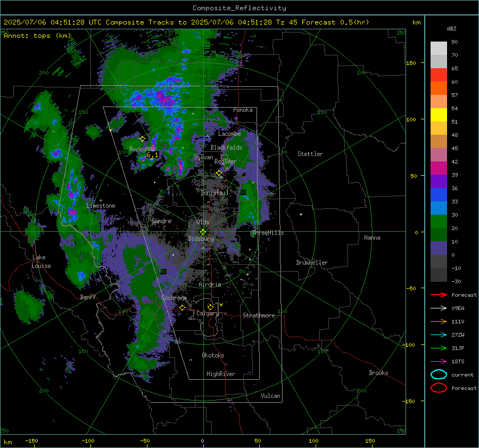Click the Lacombe city label

pos(229,134)
